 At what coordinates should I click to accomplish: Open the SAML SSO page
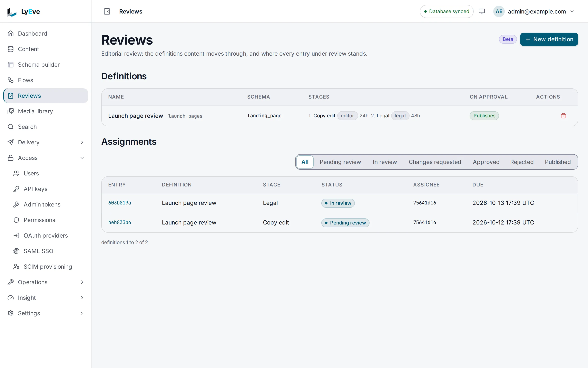pyautogui.click(x=49, y=251)
